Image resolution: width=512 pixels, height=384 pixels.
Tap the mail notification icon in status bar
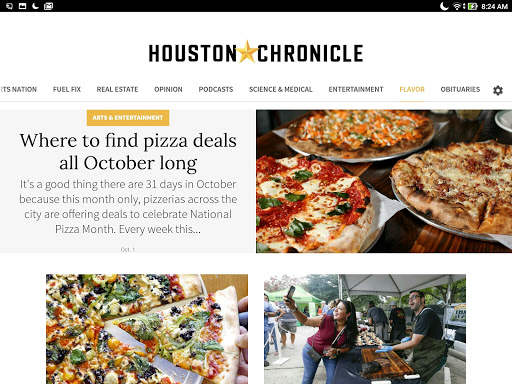tap(48, 6)
